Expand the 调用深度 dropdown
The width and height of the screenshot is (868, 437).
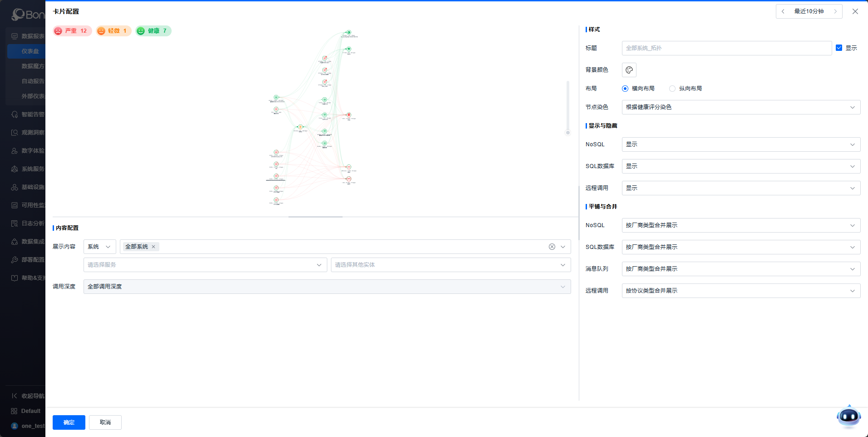[327, 287]
